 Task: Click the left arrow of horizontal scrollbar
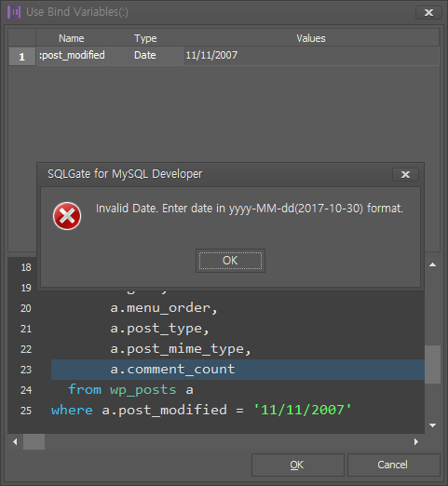pyautogui.click(x=15, y=441)
